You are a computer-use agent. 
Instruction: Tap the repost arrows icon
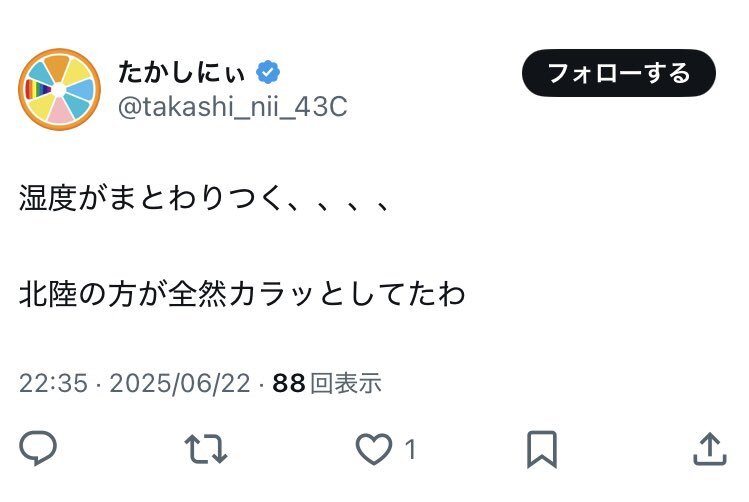click(x=206, y=449)
